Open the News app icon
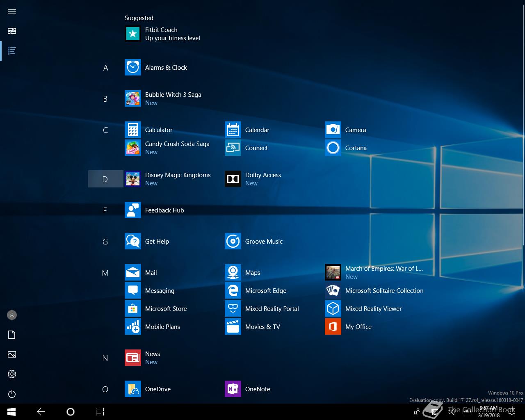The height and width of the screenshot is (420, 525). [x=133, y=358]
